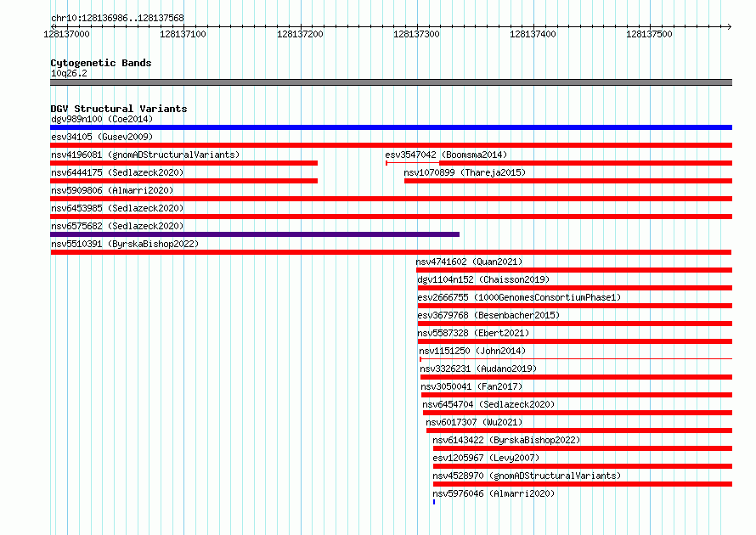Image resolution: width=756 pixels, height=535 pixels.
Task: Select the nsv6444175 (Sedlazeck2020) label
Action: coord(117,172)
